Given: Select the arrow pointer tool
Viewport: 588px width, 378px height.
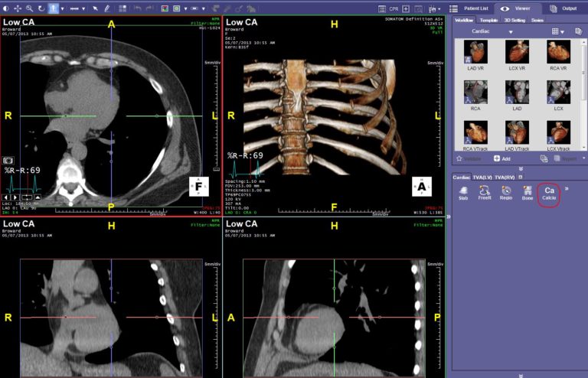Looking at the screenshot, I should [95, 8].
